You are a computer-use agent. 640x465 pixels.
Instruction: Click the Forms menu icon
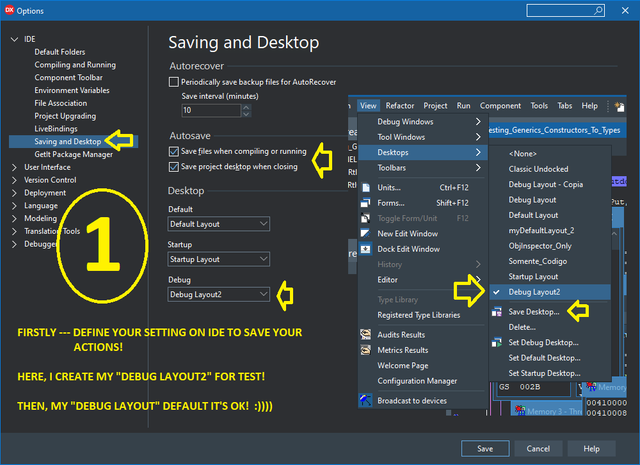tap(366, 203)
